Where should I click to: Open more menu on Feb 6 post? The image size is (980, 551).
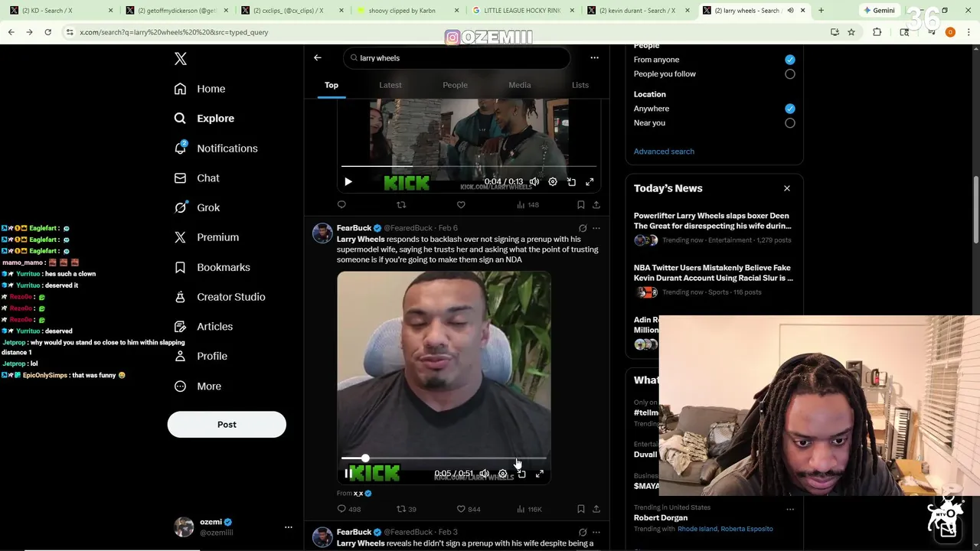pos(596,228)
